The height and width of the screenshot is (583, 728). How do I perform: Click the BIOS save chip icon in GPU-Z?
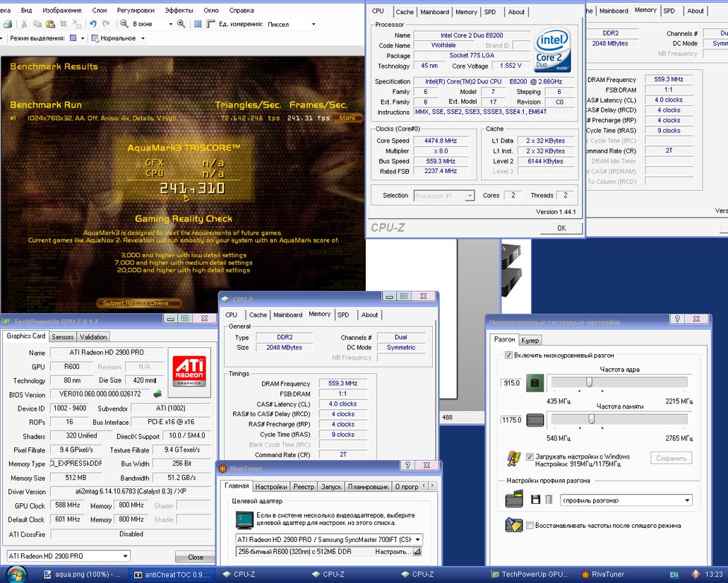tap(158, 394)
